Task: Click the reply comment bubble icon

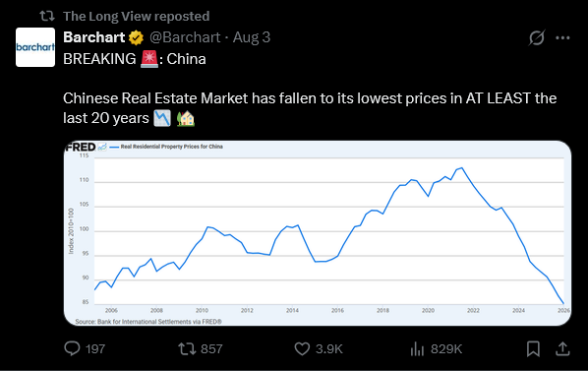Action: 72,348
